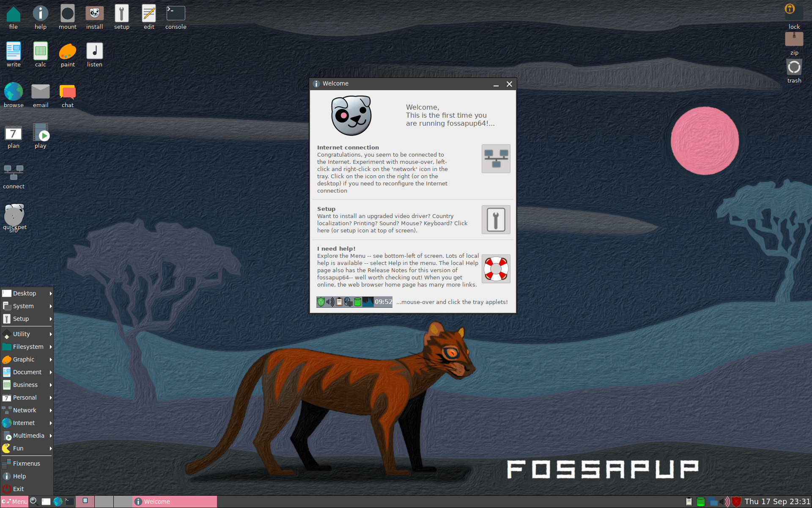Click the network reconfigure icon in Welcome dialog
The image size is (812, 508).
click(x=496, y=159)
